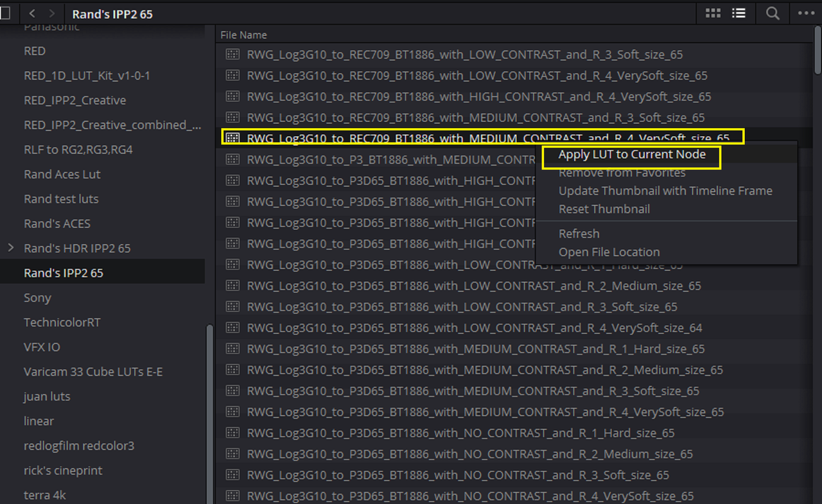Choose Apply LUT to Current Node
This screenshot has height=504, width=822.
coord(632,155)
